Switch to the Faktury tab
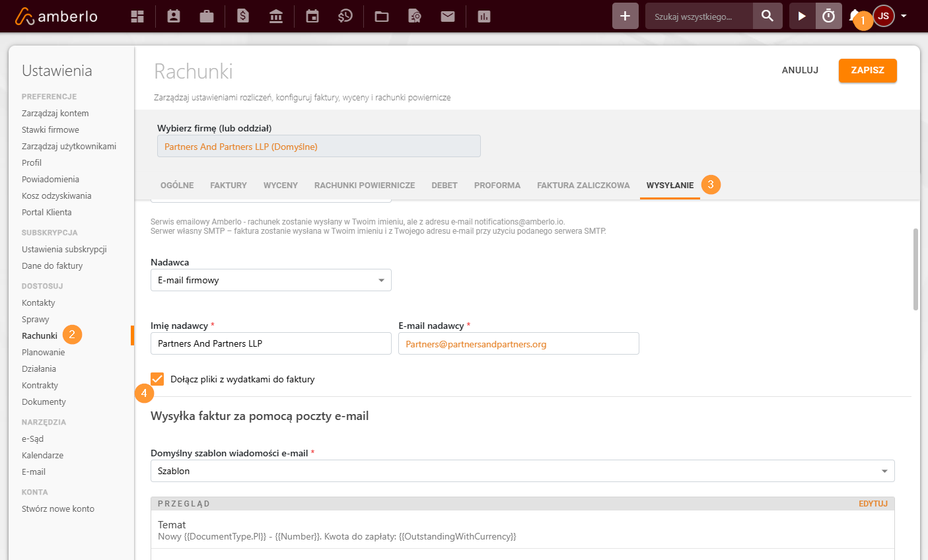 point(229,186)
